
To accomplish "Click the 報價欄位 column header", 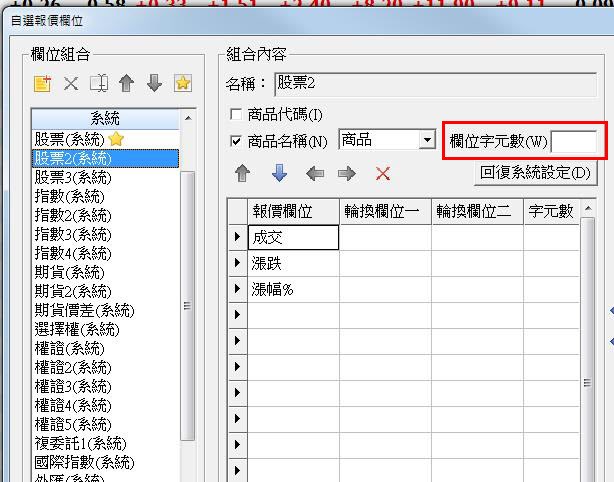I will tap(293, 211).
